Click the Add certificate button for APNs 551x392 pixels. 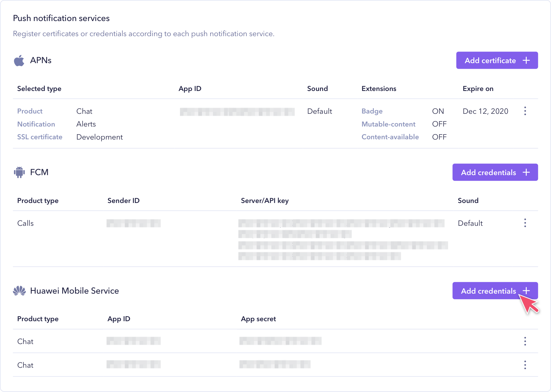[497, 60]
